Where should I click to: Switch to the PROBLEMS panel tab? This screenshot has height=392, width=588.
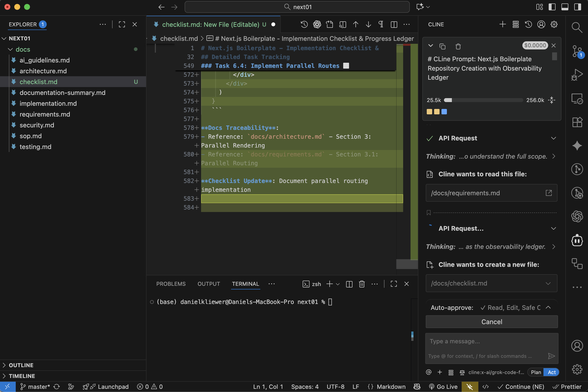(171, 284)
